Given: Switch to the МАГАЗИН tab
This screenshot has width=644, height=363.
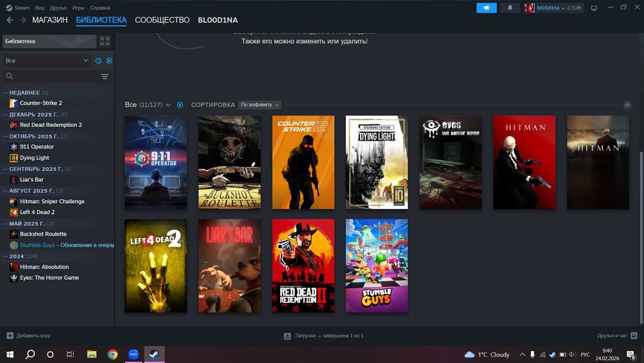Looking at the screenshot, I should point(50,20).
